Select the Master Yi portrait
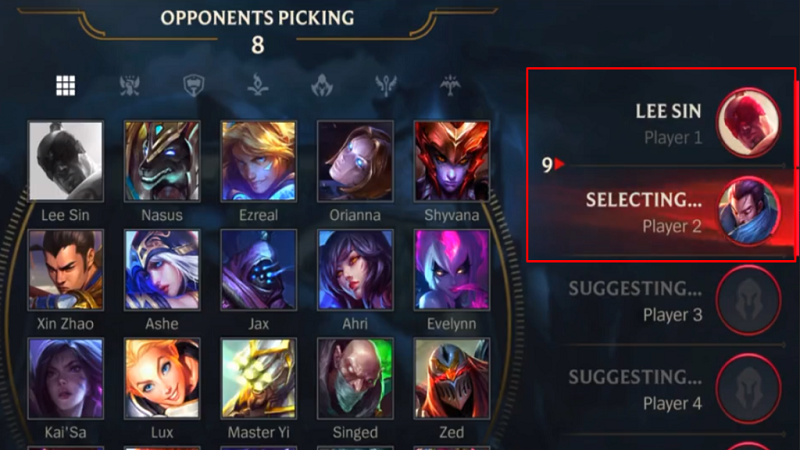This screenshot has height=450, width=800. tap(259, 379)
